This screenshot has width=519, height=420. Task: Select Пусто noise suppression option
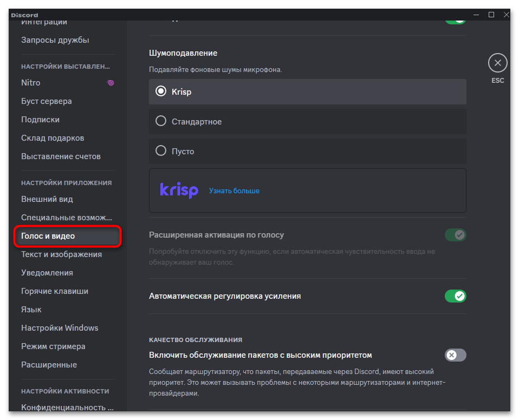308,151
